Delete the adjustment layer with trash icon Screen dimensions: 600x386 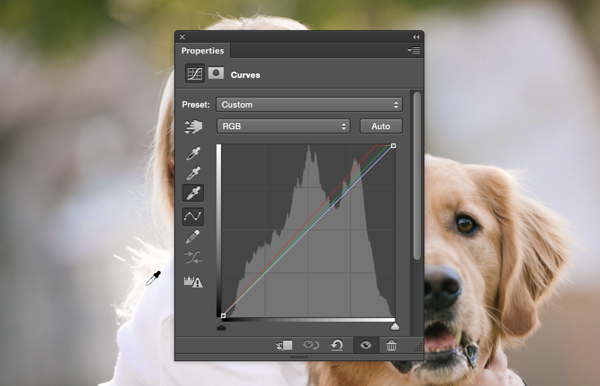391,345
